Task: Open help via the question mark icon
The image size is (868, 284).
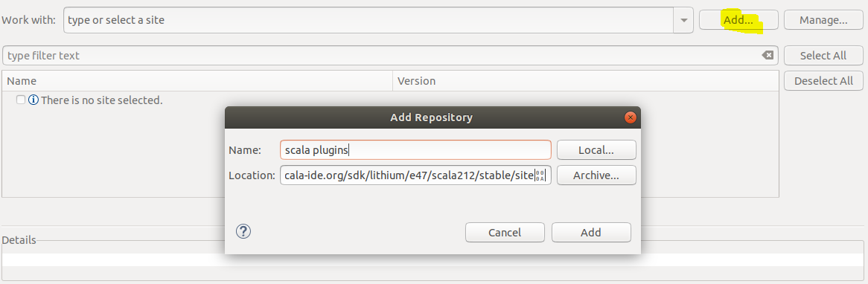Action: click(243, 231)
